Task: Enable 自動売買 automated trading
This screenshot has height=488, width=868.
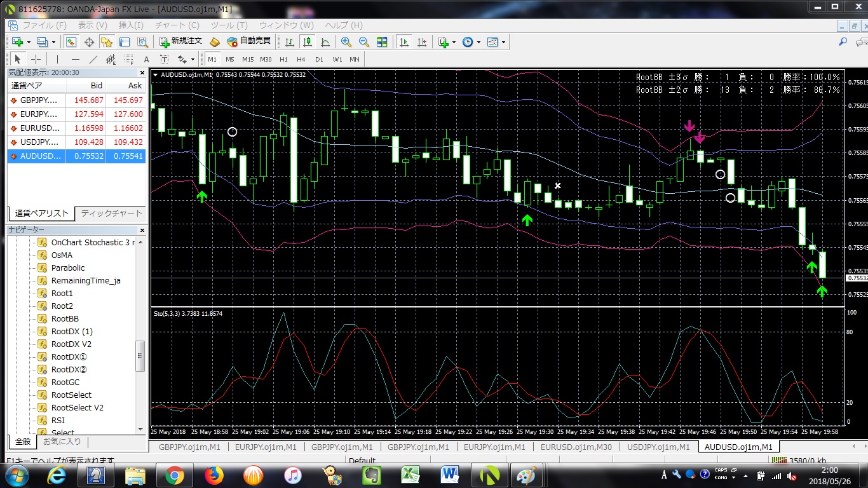Action: [251, 41]
